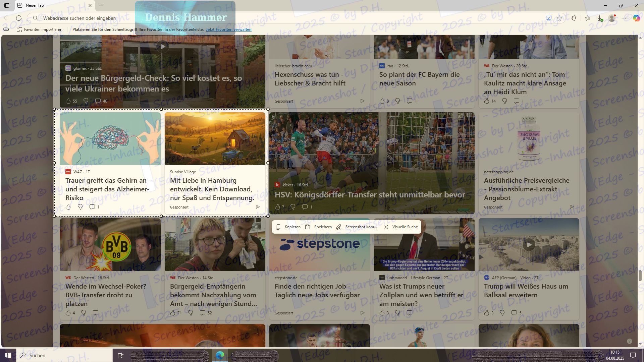Screen dimensions: 644x362
Task: Click 'Jetzt Favoriten verwalten' link
Action: click(x=228, y=29)
